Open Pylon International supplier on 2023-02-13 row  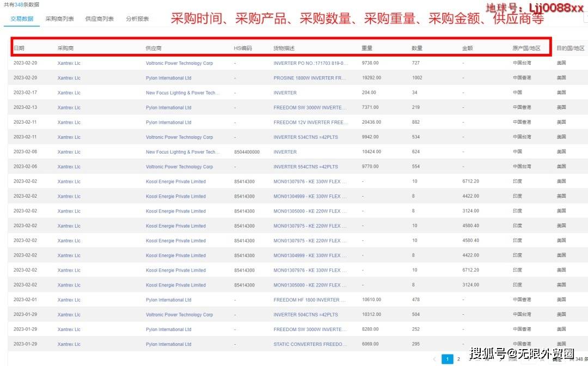[x=168, y=108]
